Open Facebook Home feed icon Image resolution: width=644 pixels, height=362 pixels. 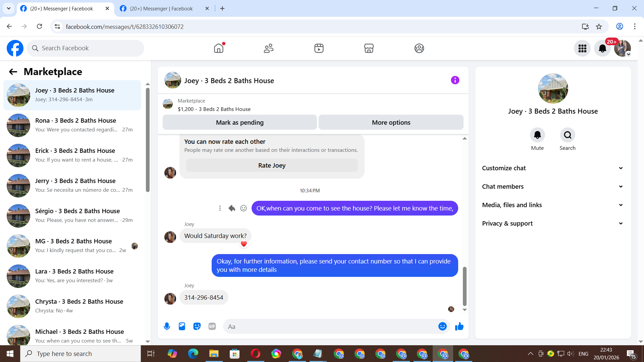point(219,48)
